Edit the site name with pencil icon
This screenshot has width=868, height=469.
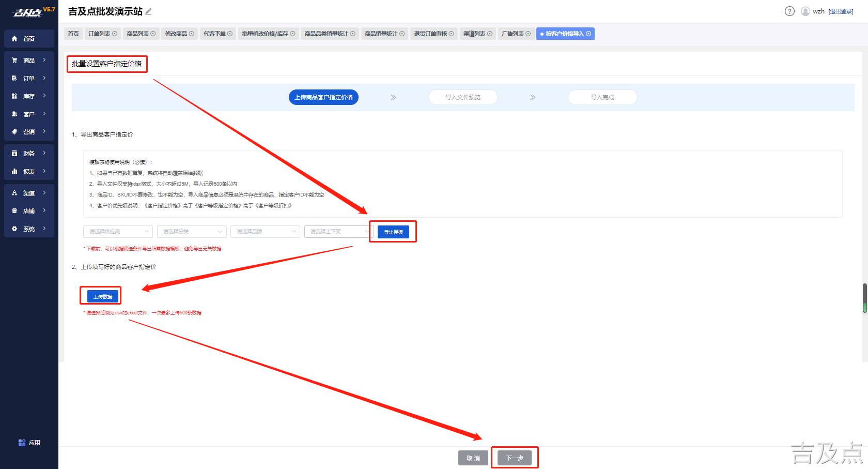[148, 11]
